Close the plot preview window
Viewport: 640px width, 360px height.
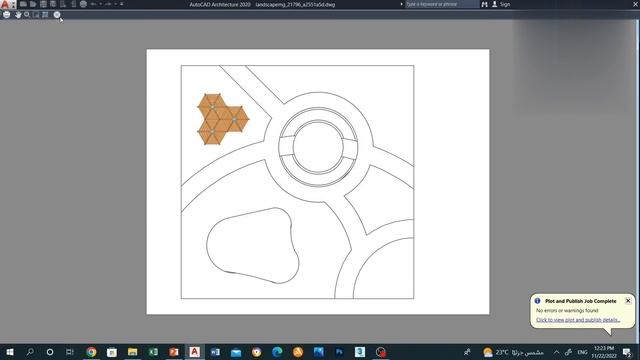click(57, 15)
